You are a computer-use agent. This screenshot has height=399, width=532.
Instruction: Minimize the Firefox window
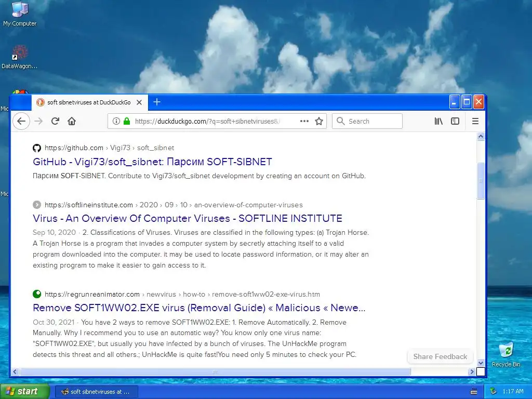pyautogui.click(x=454, y=102)
